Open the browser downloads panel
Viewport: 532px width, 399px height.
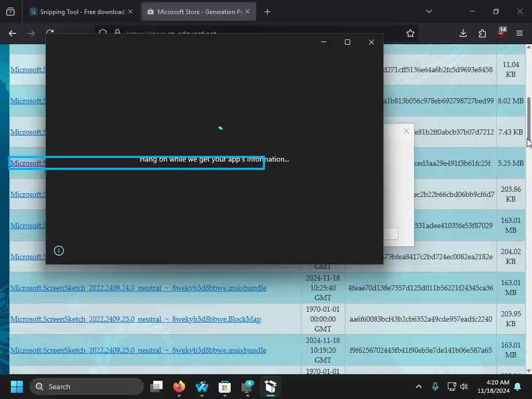(x=463, y=33)
